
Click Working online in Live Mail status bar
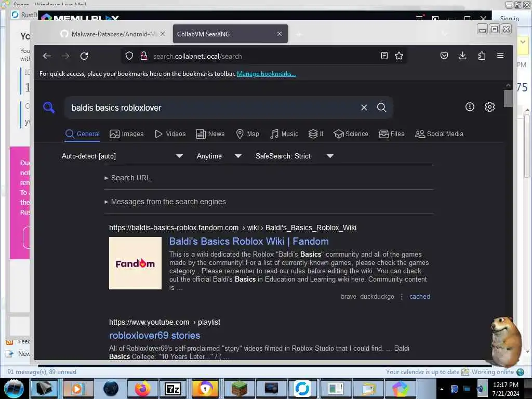tap(493, 372)
